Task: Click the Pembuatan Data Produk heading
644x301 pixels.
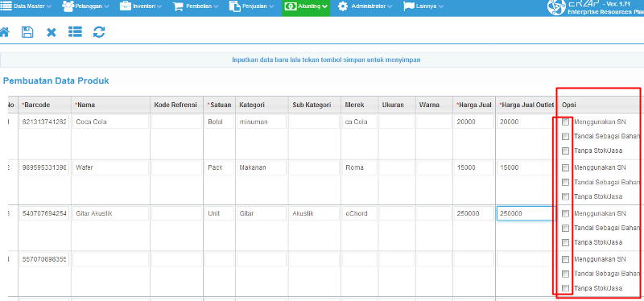Action: tap(56, 81)
